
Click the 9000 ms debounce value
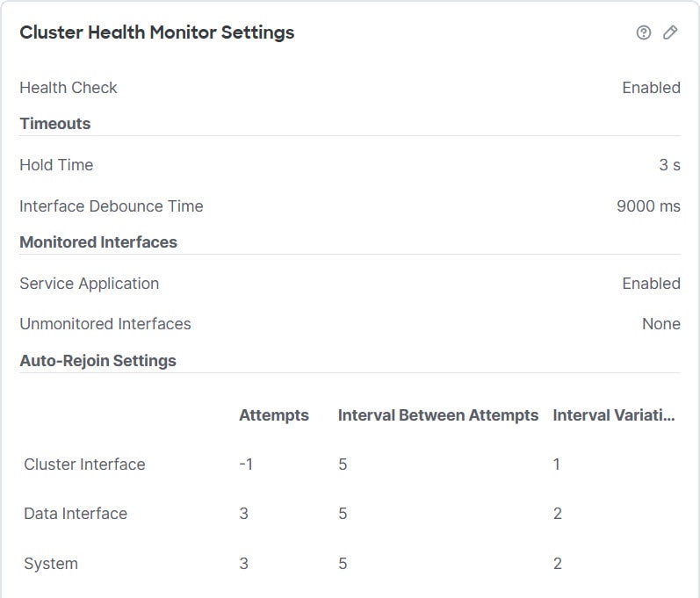pyautogui.click(x=648, y=206)
